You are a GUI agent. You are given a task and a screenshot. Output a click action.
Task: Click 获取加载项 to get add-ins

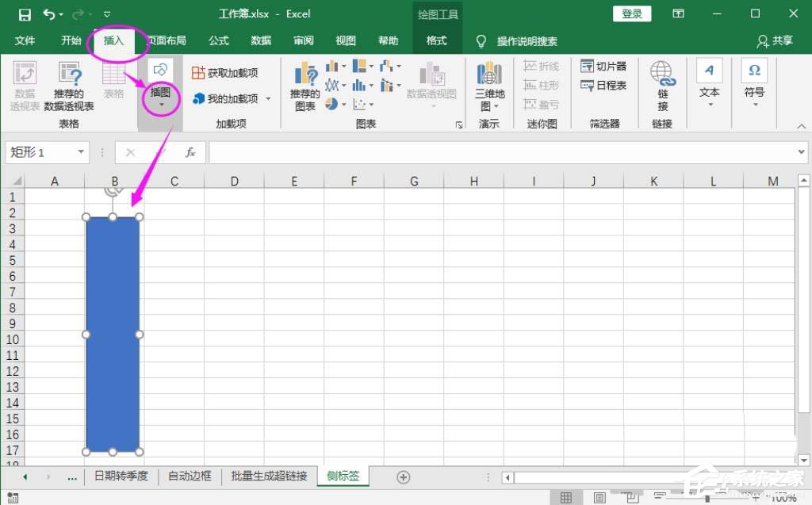point(227,71)
